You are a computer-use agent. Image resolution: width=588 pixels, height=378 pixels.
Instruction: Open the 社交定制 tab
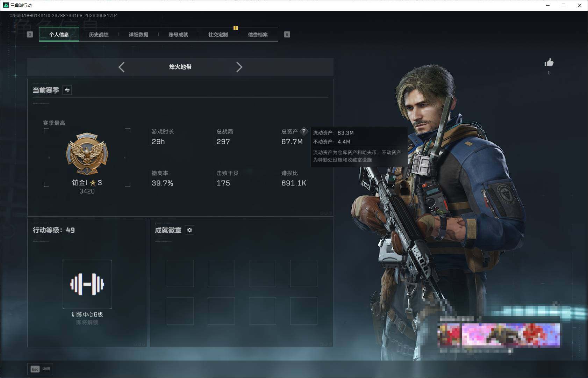click(218, 34)
